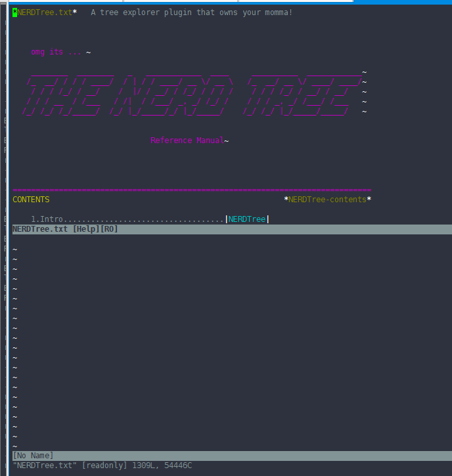
Task: Place cursor at the green cursor block
Action: (x=15, y=12)
